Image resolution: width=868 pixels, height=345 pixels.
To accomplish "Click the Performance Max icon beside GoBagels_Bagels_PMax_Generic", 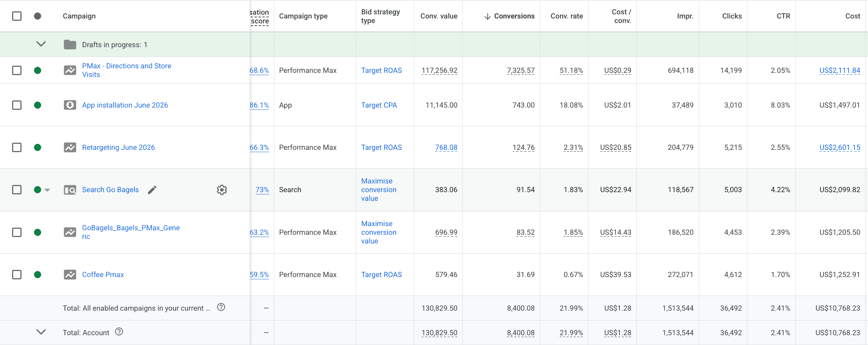I will [70, 232].
